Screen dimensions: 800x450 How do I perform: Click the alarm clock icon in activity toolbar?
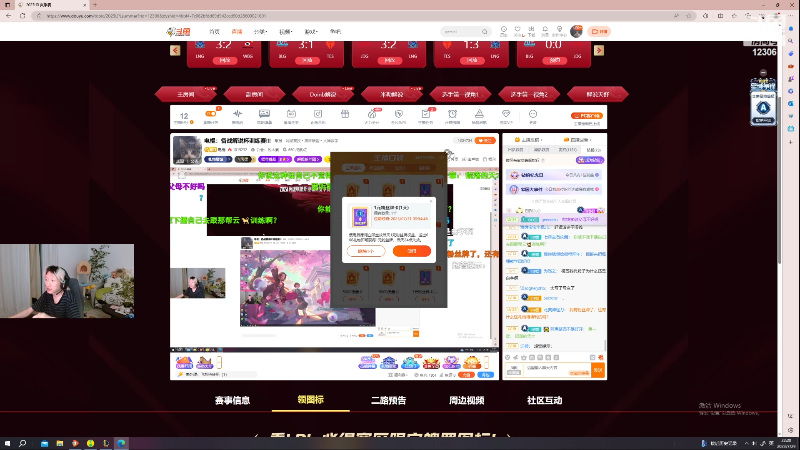click(x=453, y=114)
